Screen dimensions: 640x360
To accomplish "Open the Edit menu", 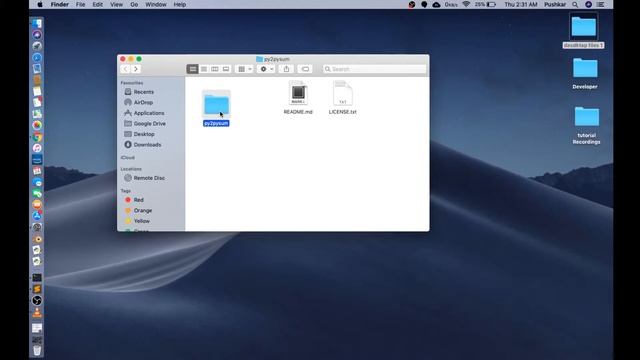I will (98, 4).
